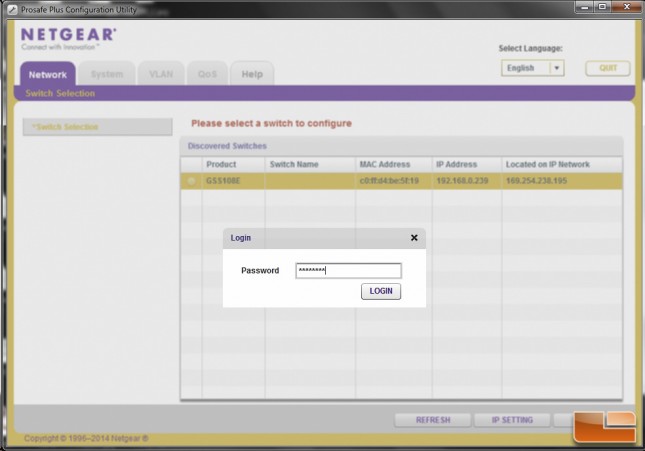Image resolution: width=645 pixels, height=451 pixels.
Task: Select the GSS108E switch radio button
Action: (191, 181)
